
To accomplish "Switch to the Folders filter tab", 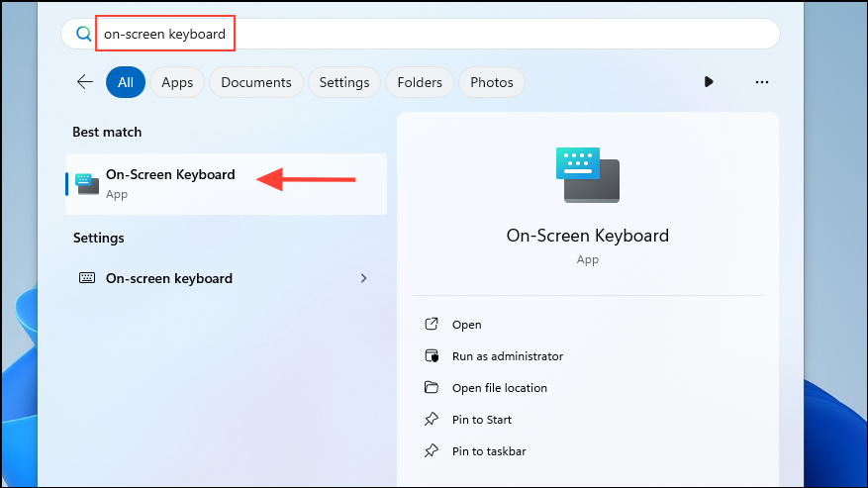I will point(420,82).
